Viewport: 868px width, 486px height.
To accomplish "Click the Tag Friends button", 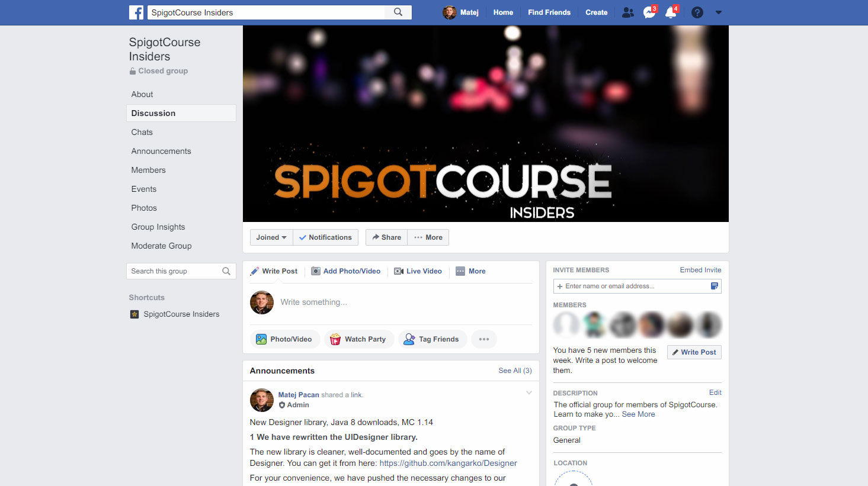I will [433, 339].
